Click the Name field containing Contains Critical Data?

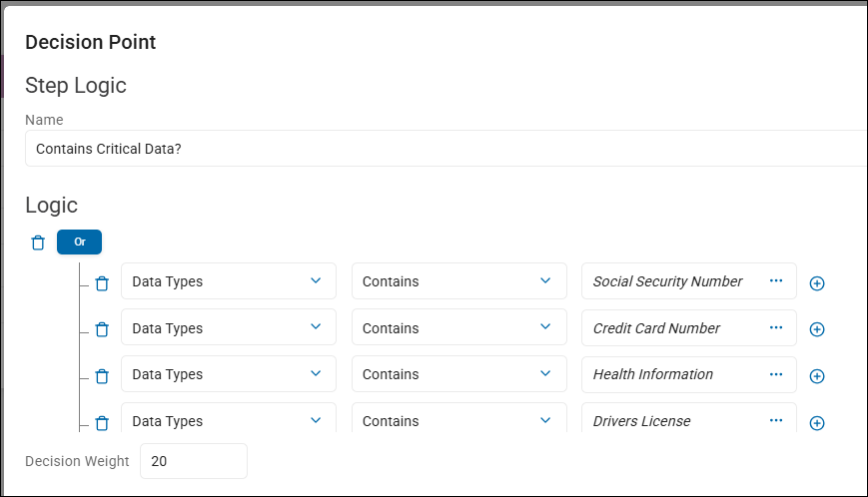439,149
